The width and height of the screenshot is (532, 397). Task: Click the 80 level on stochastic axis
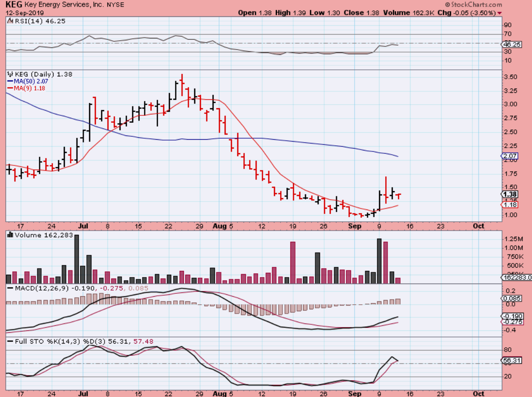tap(508, 350)
